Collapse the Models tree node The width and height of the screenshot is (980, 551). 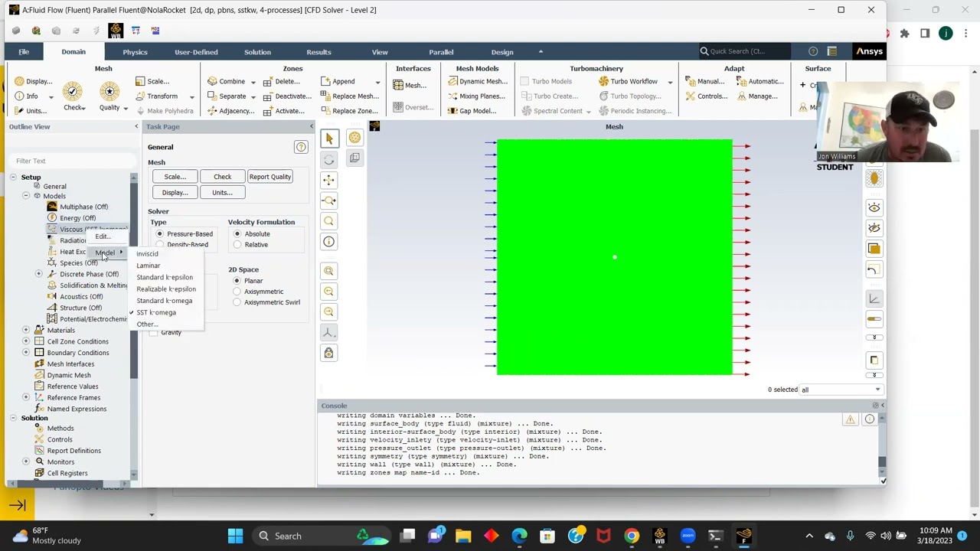(x=26, y=196)
